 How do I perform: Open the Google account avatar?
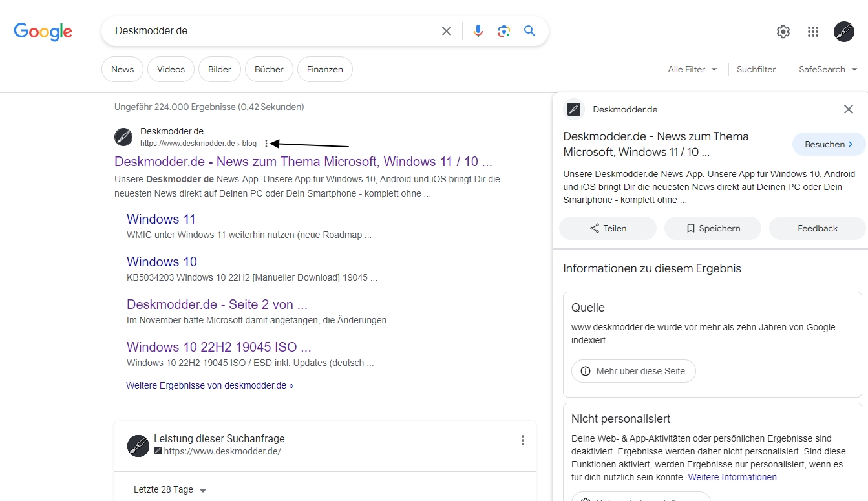[844, 32]
